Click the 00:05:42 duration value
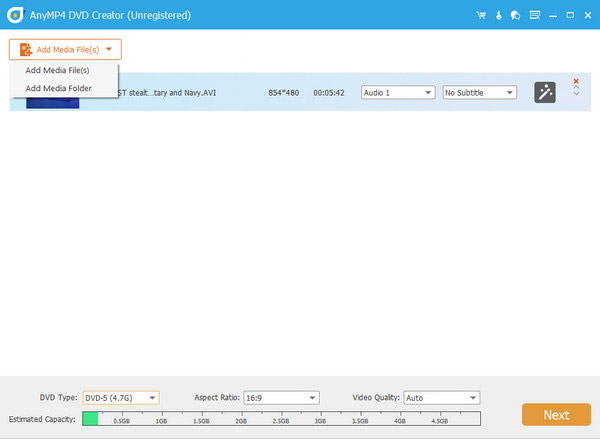The height and width of the screenshot is (439, 600). click(x=329, y=93)
